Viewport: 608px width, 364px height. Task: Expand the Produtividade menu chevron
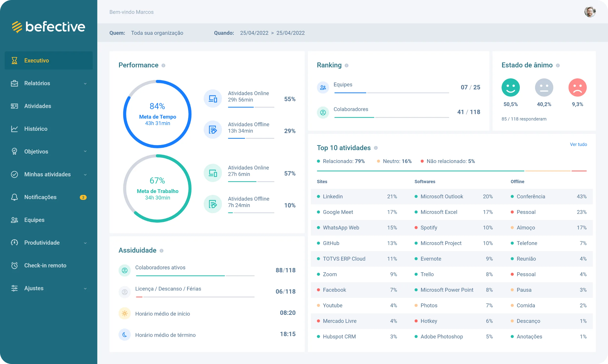(x=85, y=243)
